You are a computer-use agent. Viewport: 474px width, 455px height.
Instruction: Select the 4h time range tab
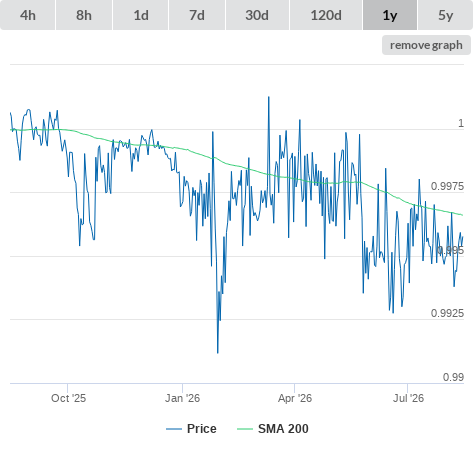tap(28, 15)
